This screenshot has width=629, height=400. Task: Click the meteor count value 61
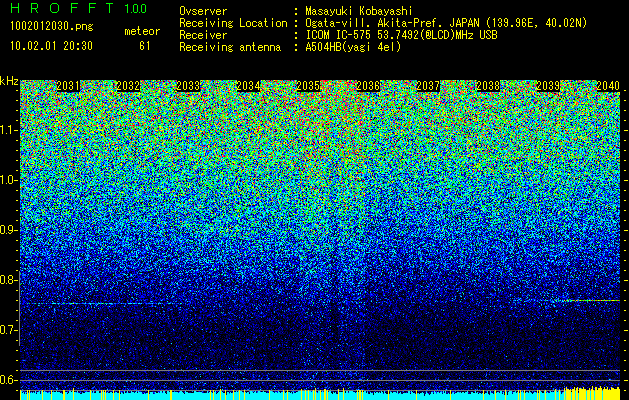click(x=144, y=46)
